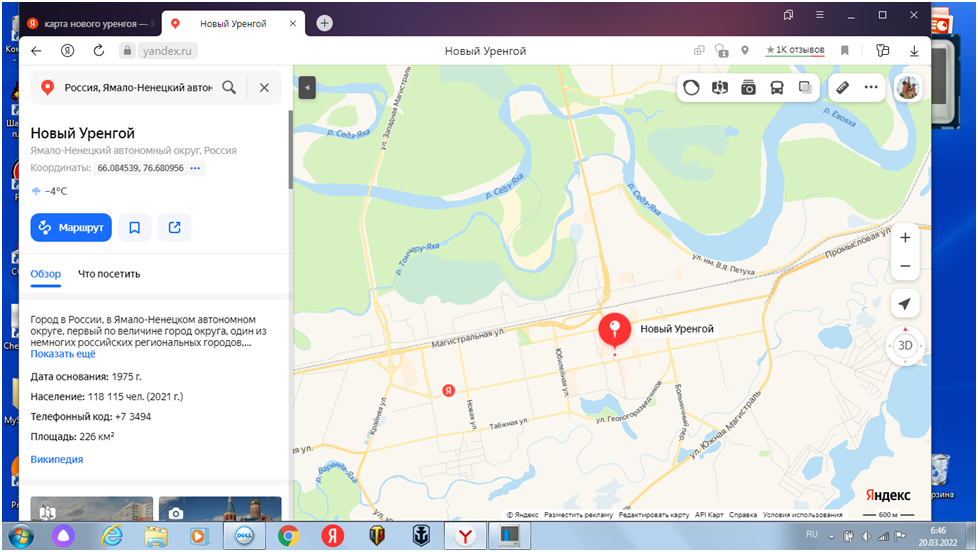
Task: Click the shield icon with the 1 badge
Action: 721,51
